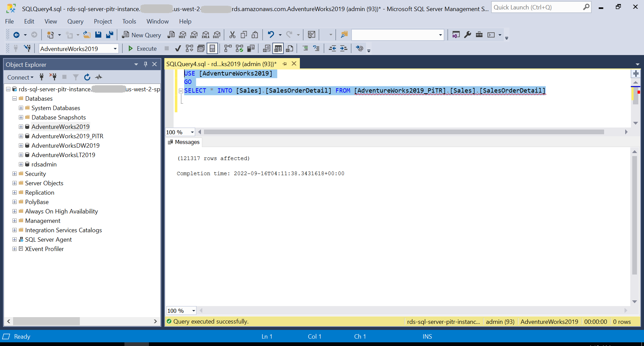Viewport: 644px width, 346px height.
Task: Click the Properties Window wrench icon
Action: coord(468,35)
